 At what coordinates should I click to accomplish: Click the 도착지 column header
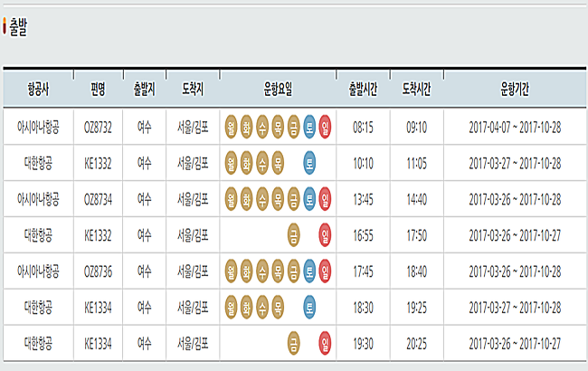pos(193,90)
